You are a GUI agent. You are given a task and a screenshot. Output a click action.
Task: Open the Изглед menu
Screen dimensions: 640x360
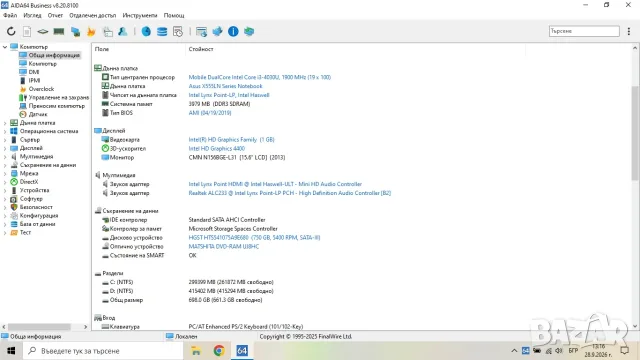(32, 16)
